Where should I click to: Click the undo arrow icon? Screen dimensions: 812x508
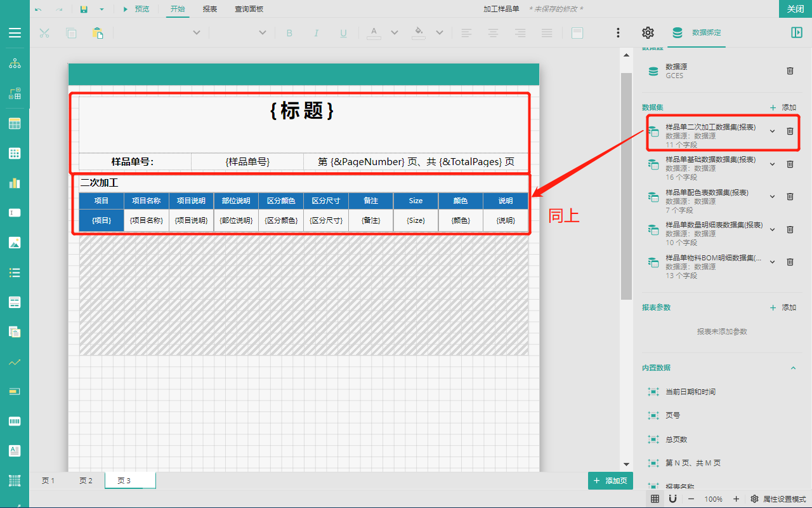point(39,9)
